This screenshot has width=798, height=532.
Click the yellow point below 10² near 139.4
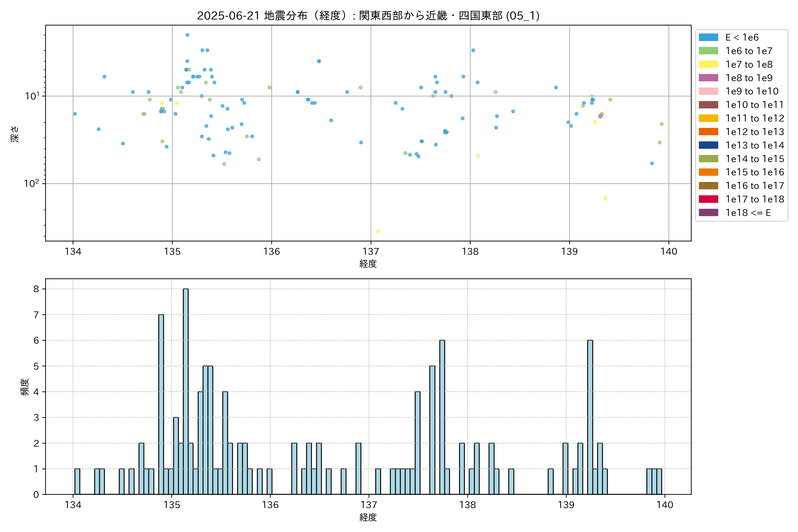coord(605,198)
